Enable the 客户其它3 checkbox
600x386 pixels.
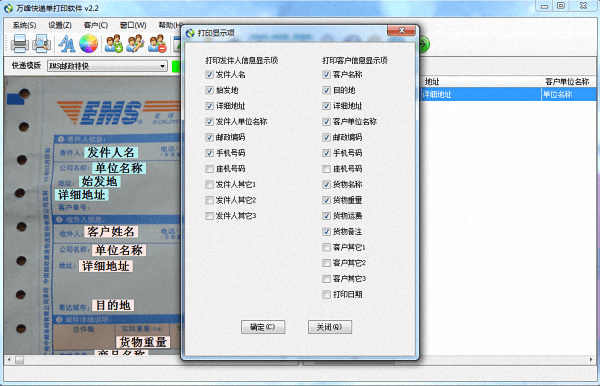click(326, 279)
